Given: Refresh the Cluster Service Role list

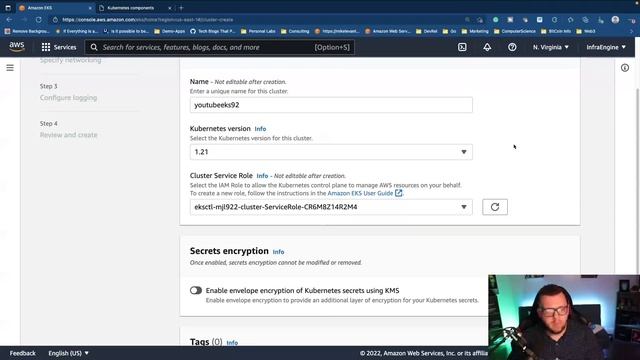Looking at the screenshot, I should tap(495, 207).
